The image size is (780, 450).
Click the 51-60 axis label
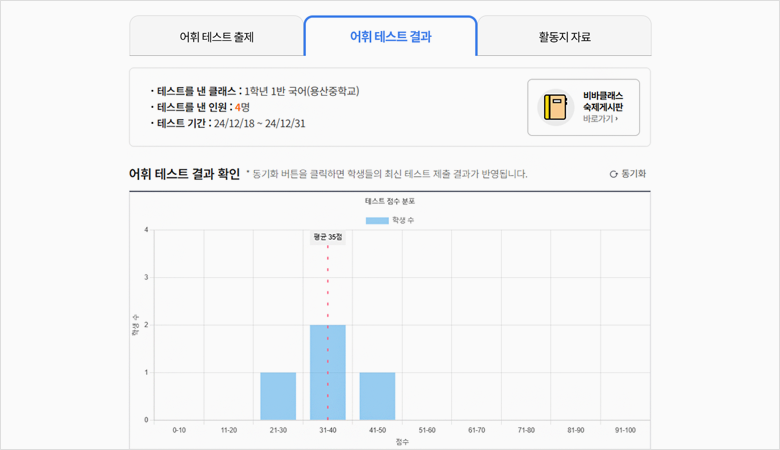(x=427, y=430)
